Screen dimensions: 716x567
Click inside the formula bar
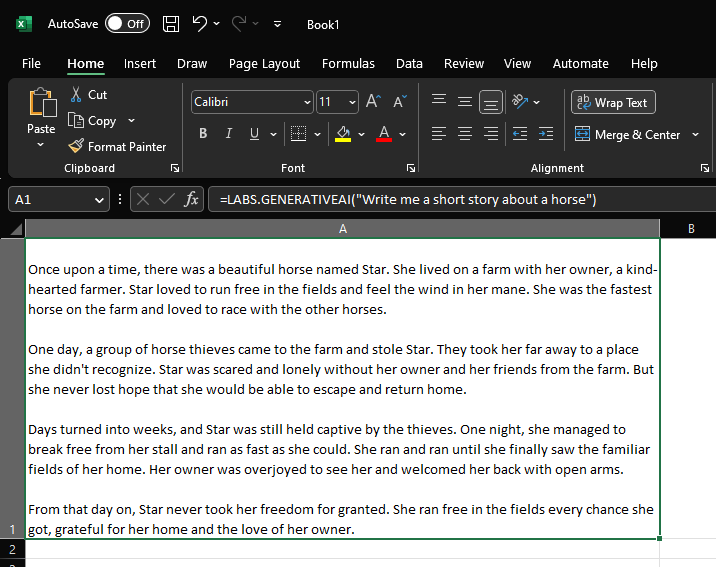(x=461, y=200)
